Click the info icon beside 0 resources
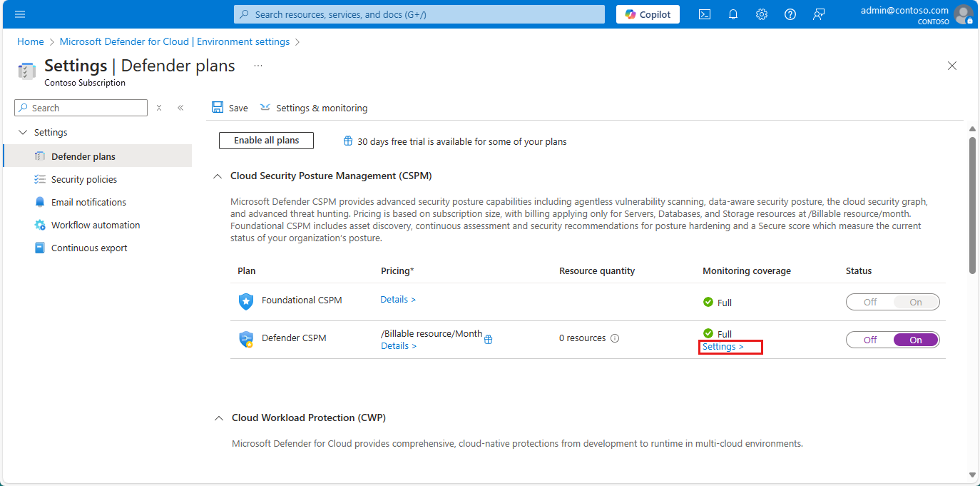Screen dimensions: 980x486 click(x=615, y=338)
